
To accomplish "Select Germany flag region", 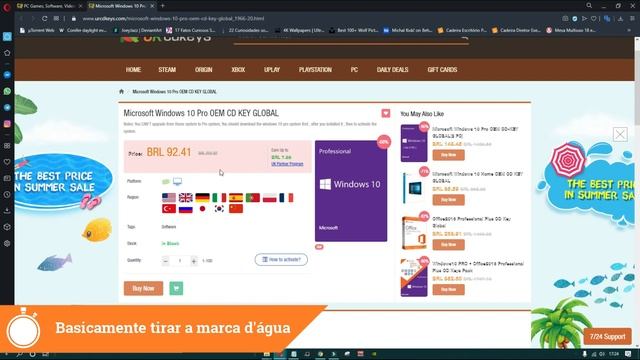I will click(202, 198).
